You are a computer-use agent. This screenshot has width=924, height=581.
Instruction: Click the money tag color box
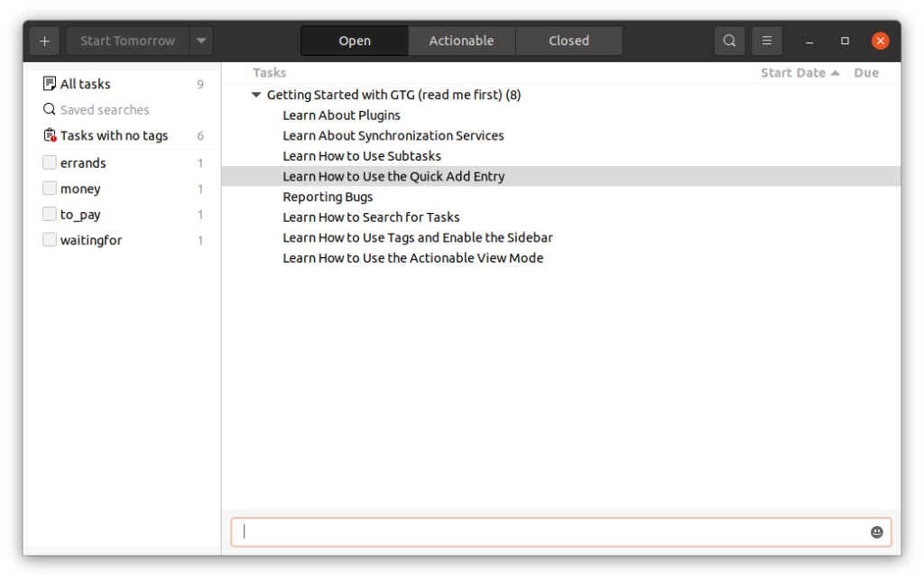(50, 189)
